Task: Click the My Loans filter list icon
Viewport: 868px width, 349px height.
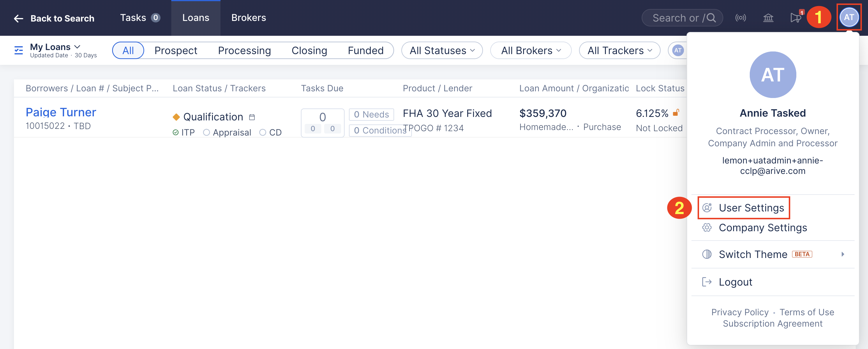Action: [19, 51]
